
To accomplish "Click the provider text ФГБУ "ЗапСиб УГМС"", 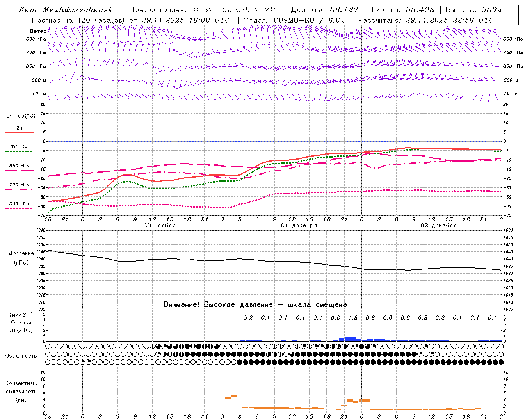I will pos(235,10).
